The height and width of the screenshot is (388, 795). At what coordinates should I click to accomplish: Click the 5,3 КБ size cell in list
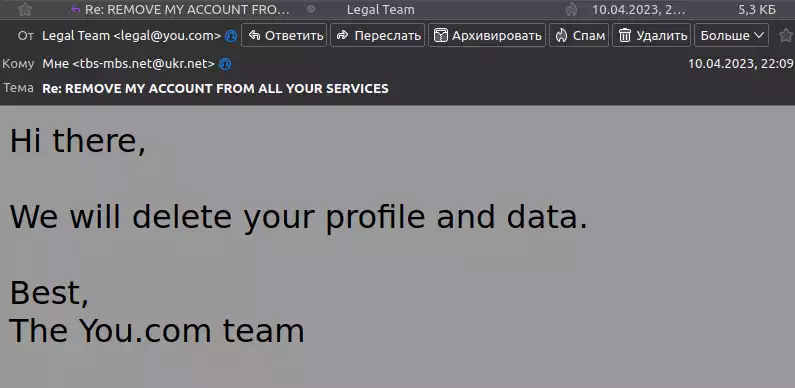pyautogui.click(x=757, y=9)
